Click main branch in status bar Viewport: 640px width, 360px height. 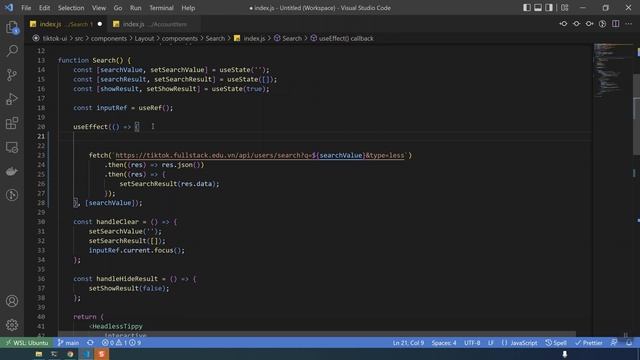coord(68,343)
